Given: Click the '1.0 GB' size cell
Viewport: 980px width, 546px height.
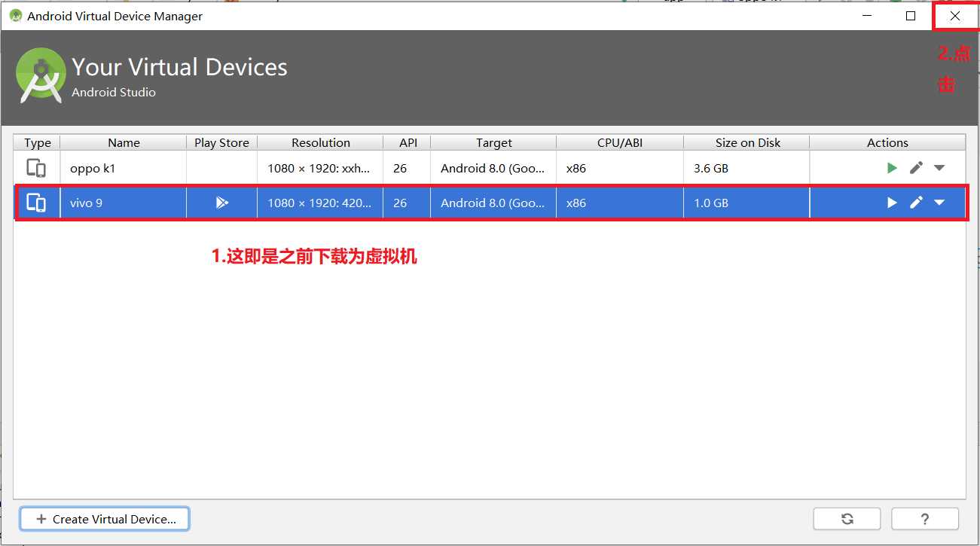Looking at the screenshot, I should click(746, 203).
